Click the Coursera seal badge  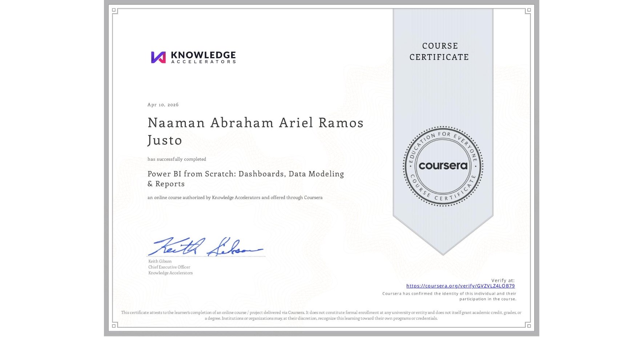coord(443,166)
